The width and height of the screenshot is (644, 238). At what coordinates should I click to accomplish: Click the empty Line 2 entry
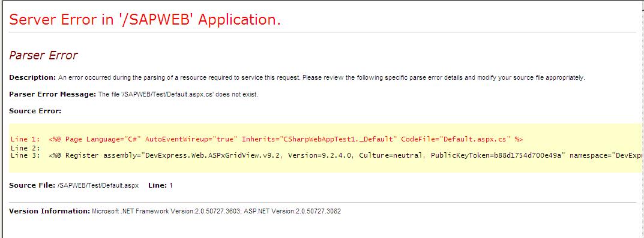25,147
